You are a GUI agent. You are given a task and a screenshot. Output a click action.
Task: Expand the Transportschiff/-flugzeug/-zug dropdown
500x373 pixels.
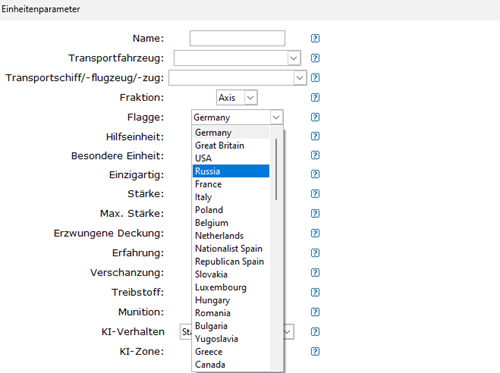pos(299,78)
